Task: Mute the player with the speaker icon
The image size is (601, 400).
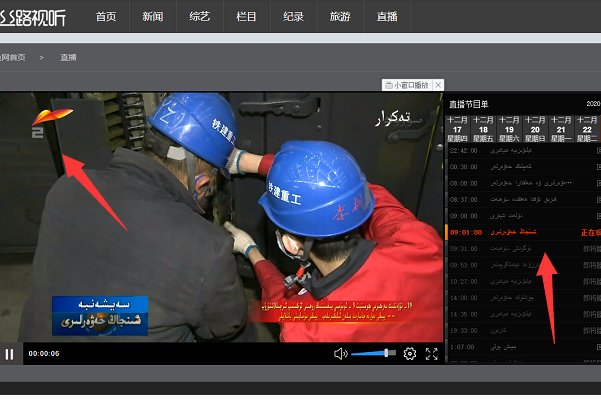Action: coord(340,354)
